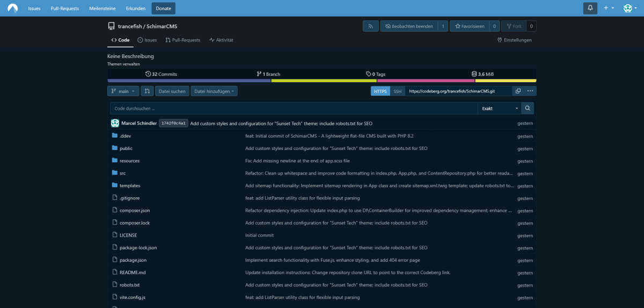Click Beobachten beenden to unwatch repository
Screen dimensions: 644x308
[x=409, y=26]
